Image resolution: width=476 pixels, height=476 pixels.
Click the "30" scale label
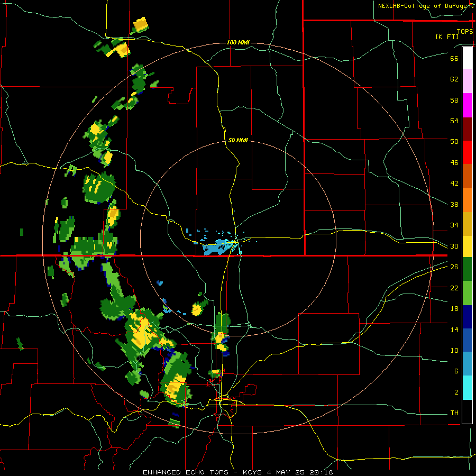(x=454, y=246)
